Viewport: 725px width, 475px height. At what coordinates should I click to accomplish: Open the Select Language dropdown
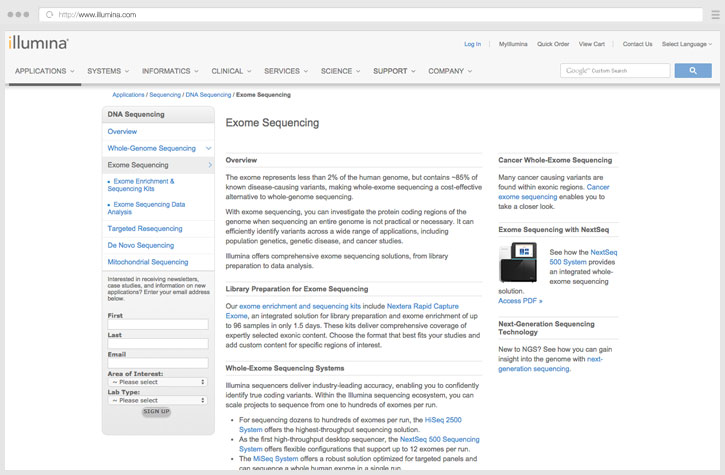[x=687, y=44]
